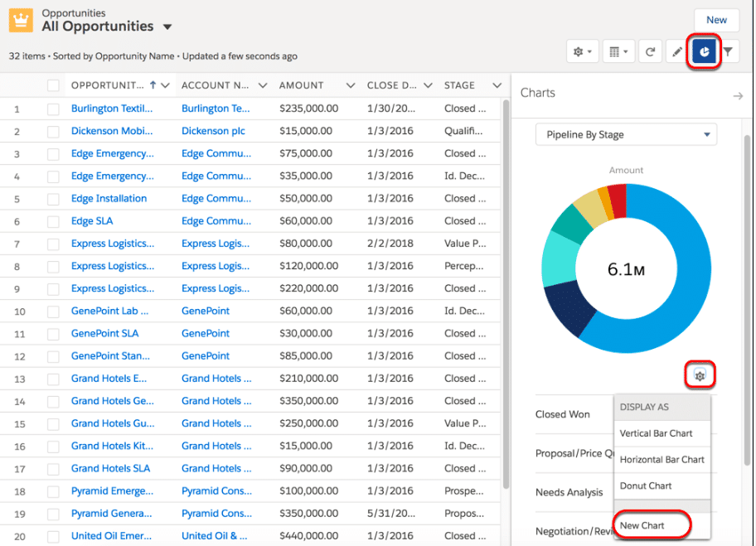Toggle the Charts pie icon button
The height and width of the screenshot is (546, 756).
pyautogui.click(x=703, y=52)
